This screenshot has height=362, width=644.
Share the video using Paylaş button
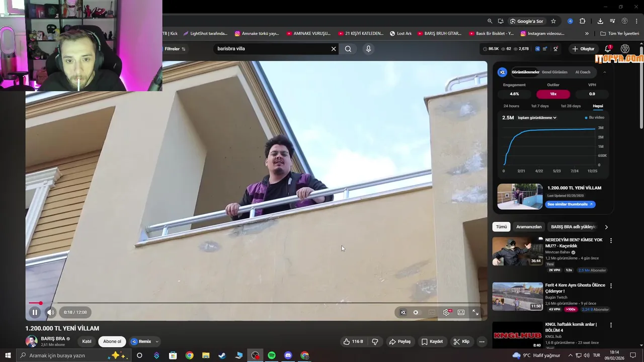pyautogui.click(x=400, y=341)
